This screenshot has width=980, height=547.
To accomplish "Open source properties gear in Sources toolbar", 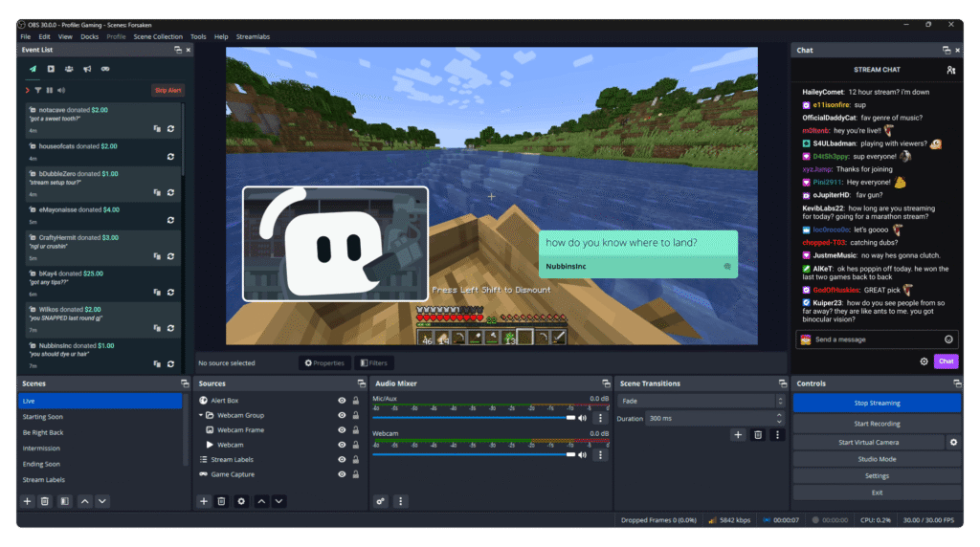I will tap(241, 501).
